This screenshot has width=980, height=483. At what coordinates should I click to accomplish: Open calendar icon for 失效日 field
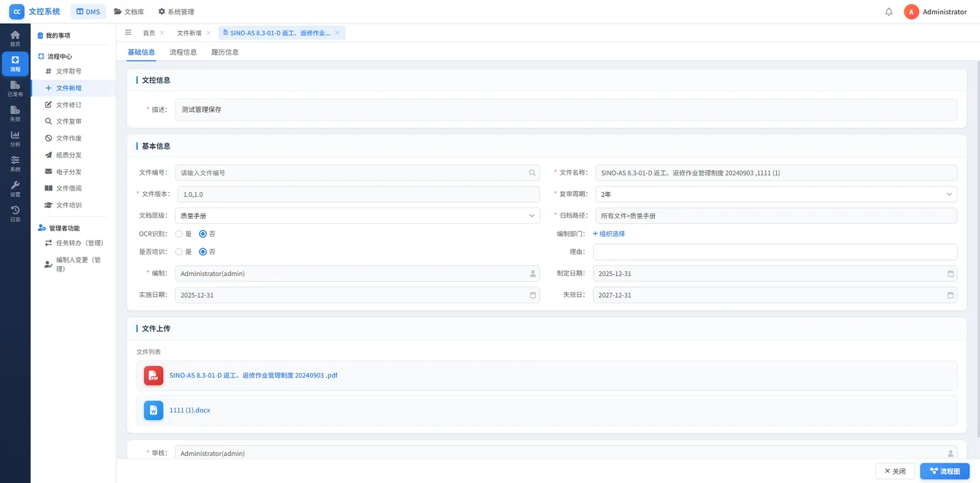(x=950, y=295)
